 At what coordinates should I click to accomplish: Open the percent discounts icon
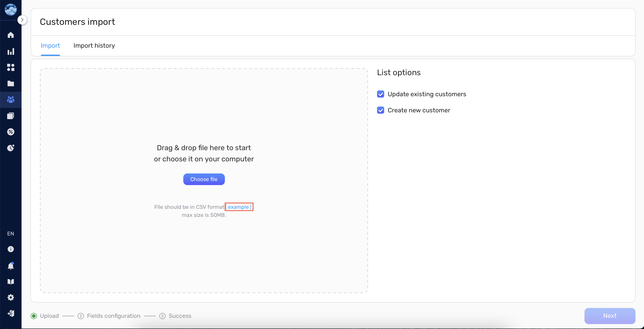click(11, 132)
